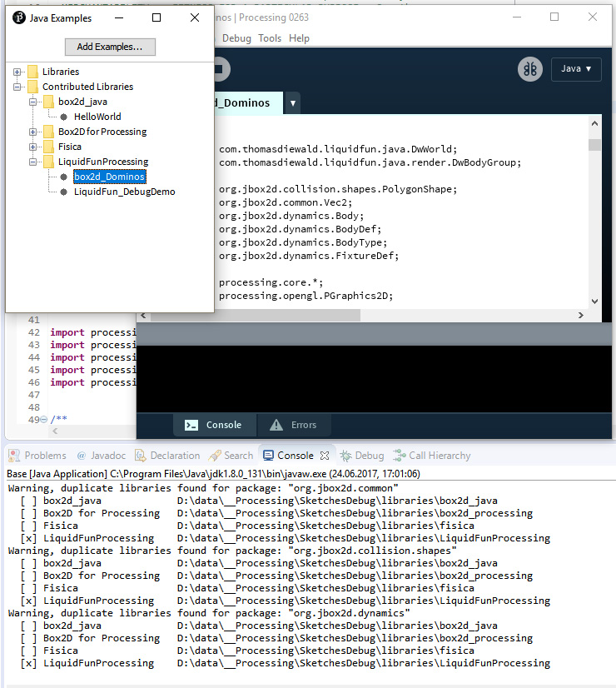This screenshot has width=616, height=688.
Task: Expand the Libraries tree node
Action: pos(17,72)
